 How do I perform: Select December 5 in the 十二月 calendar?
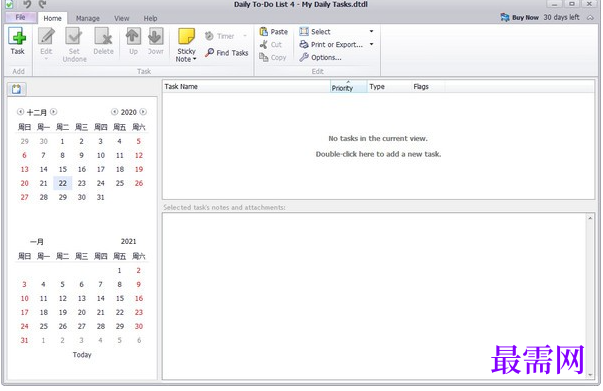138,141
